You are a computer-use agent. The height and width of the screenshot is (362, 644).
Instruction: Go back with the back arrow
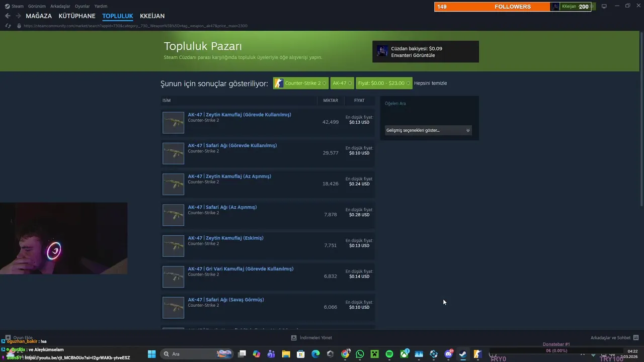click(x=8, y=16)
